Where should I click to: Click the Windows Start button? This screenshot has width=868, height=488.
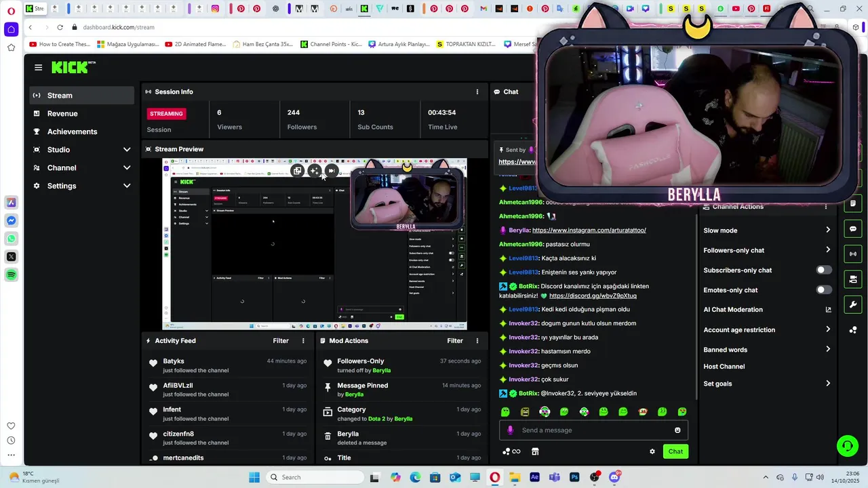(254, 477)
